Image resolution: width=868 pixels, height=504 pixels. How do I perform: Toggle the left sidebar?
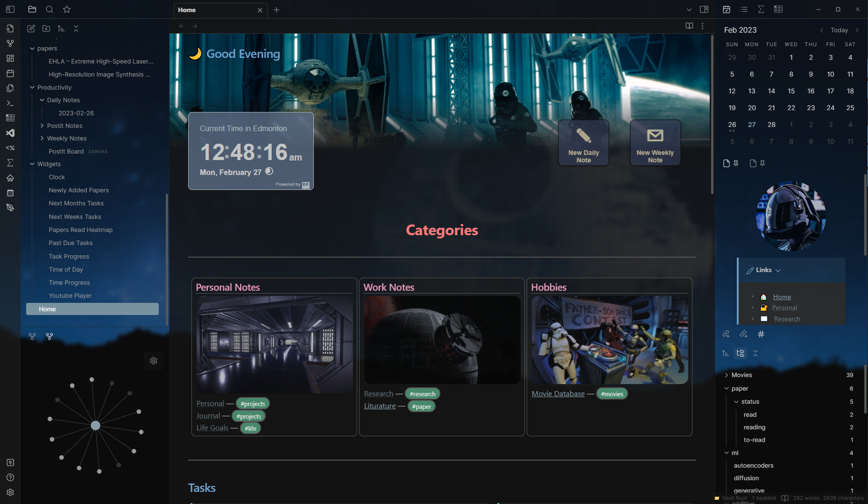(10, 9)
